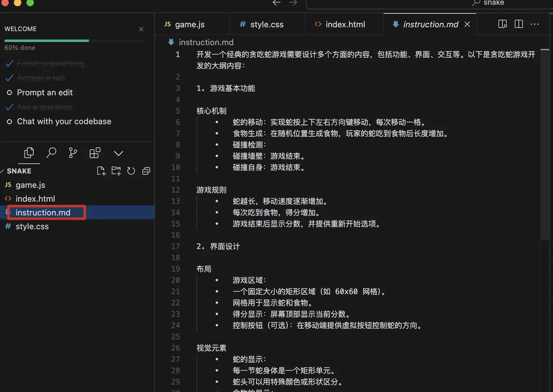This screenshot has height=392, width=553.
Task: Create a new file in the SNAKE explorer
Action: click(x=101, y=171)
